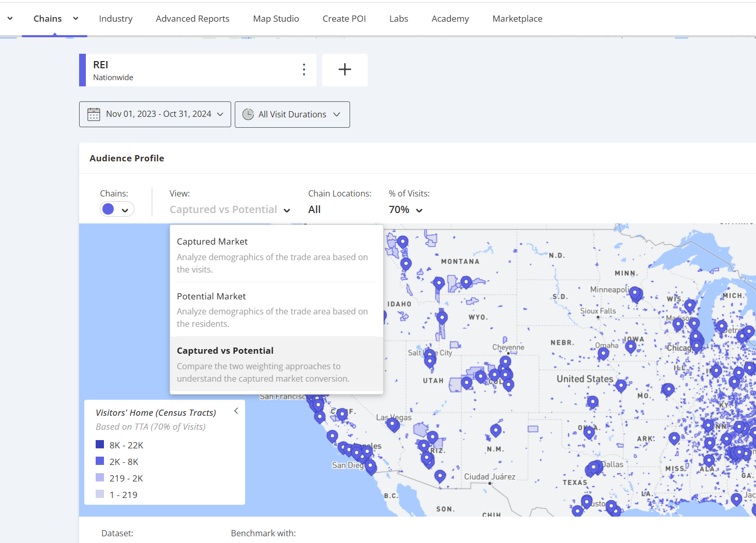Click the map pin near Ciudad Juárez

(440, 476)
